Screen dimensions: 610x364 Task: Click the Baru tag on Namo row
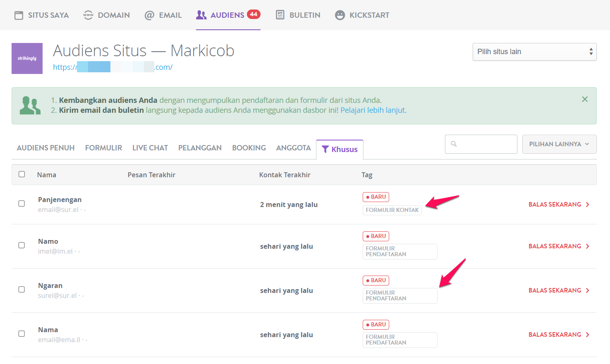point(376,236)
